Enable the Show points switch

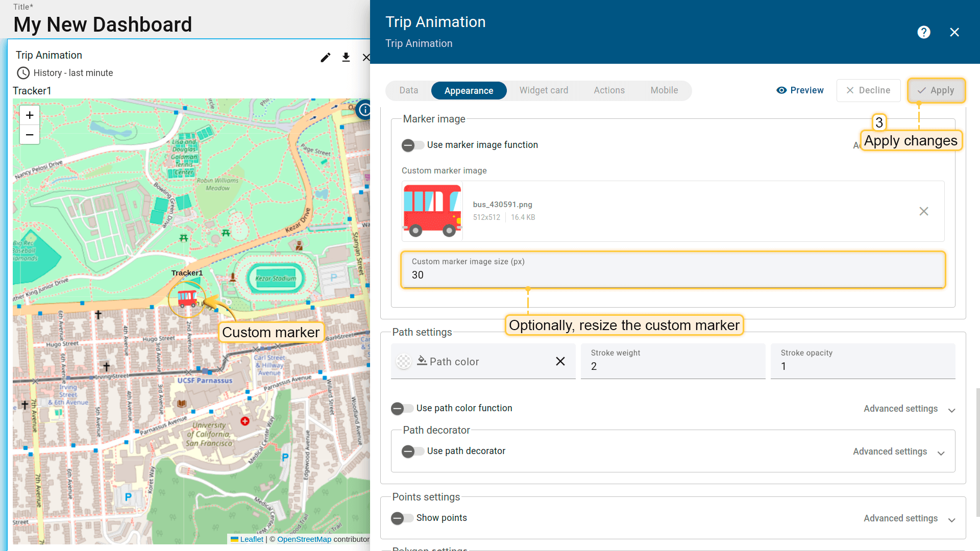pos(402,518)
